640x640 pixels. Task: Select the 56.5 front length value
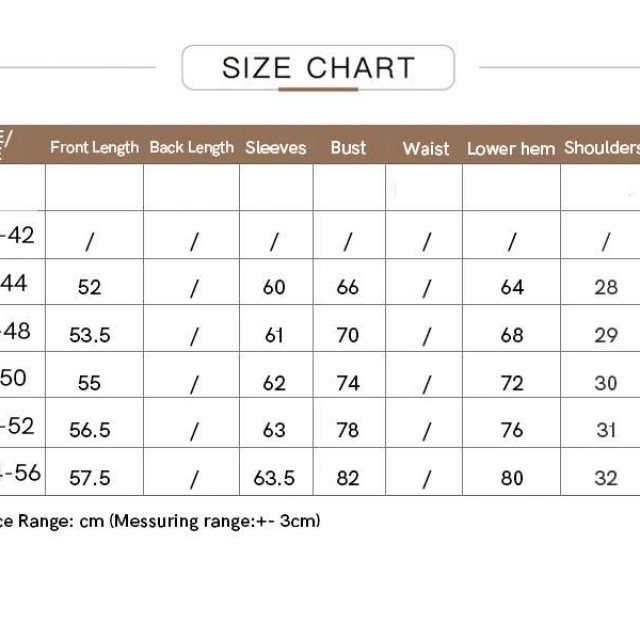tap(90, 430)
